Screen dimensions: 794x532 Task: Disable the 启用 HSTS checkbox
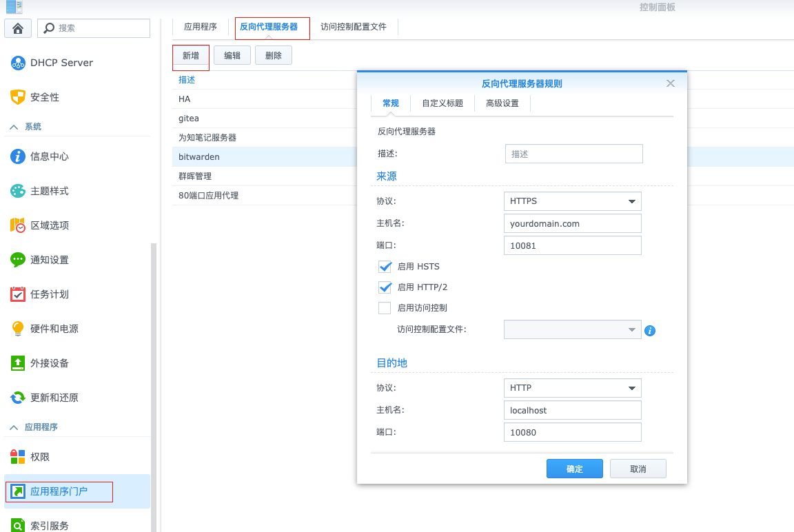click(x=385, y=267)
